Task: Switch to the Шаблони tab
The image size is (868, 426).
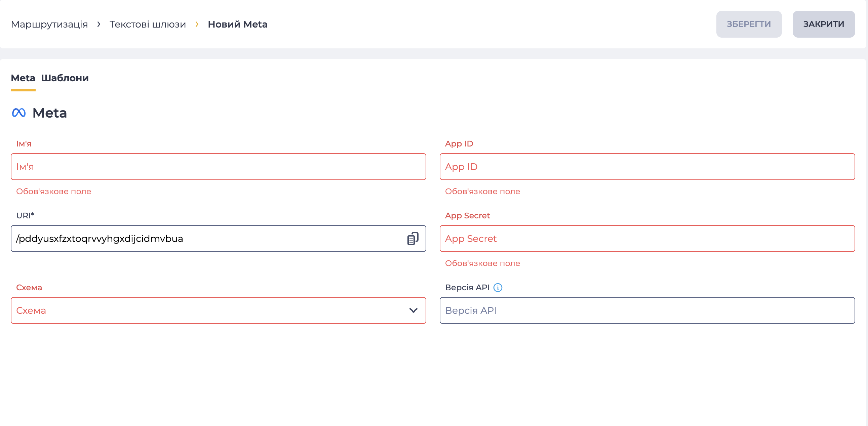Action: tap(65, 78)
